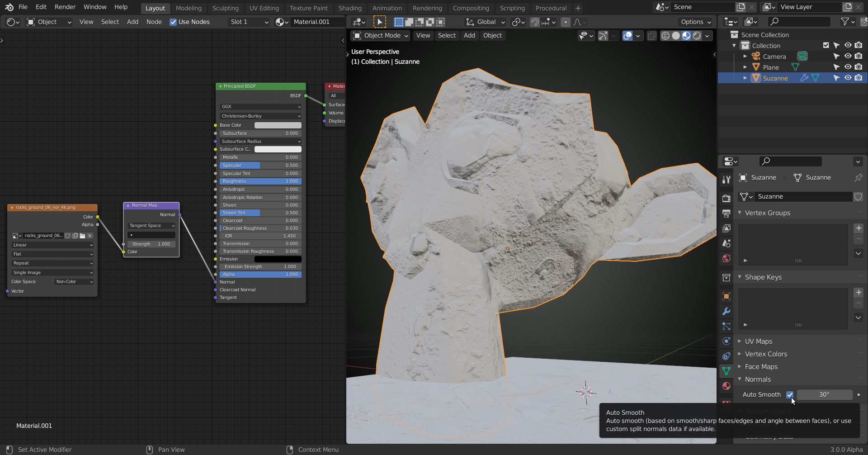
Task: Open the Modifiers wrench properties tab
Action: [726, 311]
